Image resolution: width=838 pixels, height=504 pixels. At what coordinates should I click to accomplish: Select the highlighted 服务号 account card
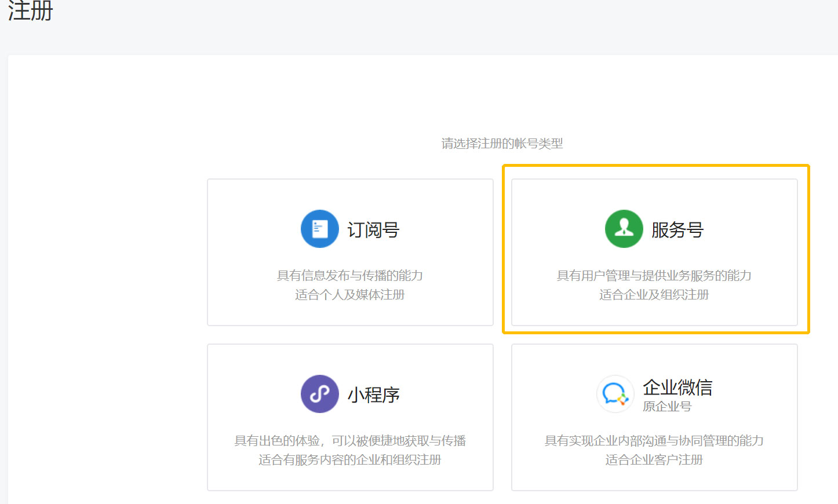click(655, 252)
